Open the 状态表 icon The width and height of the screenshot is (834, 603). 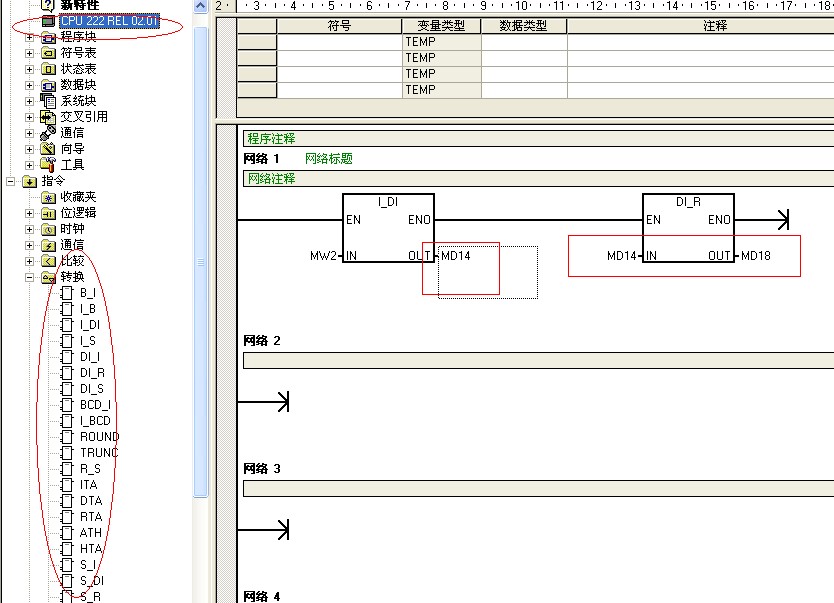pyautogui.click(x=48, y=69)
